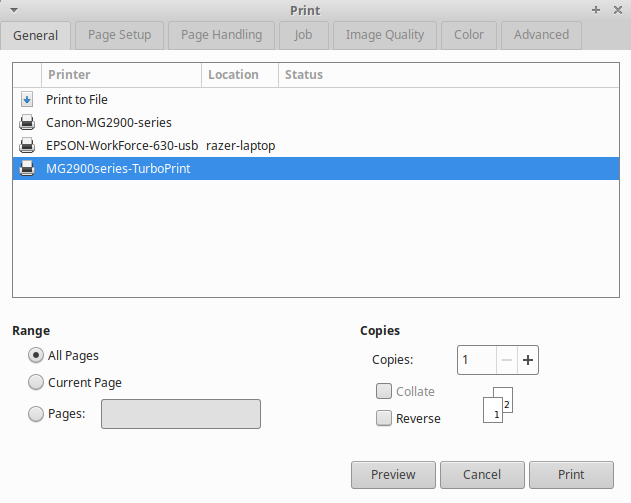Choose the Pages range radio button
The height and width of the screenshot is (503, 631).
[37, 413]
